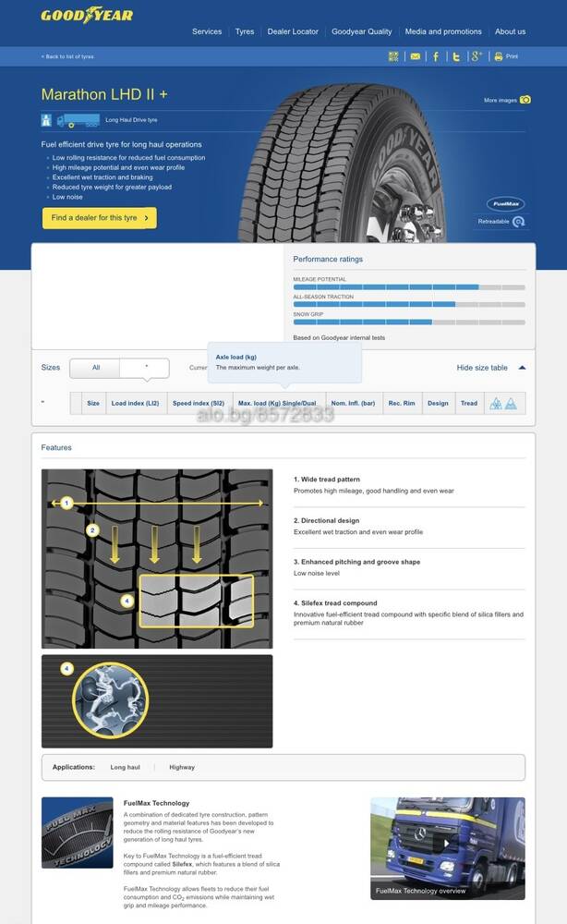Click Hide size table link
Screen dimensions: 567x924
[x=482, y=368]
